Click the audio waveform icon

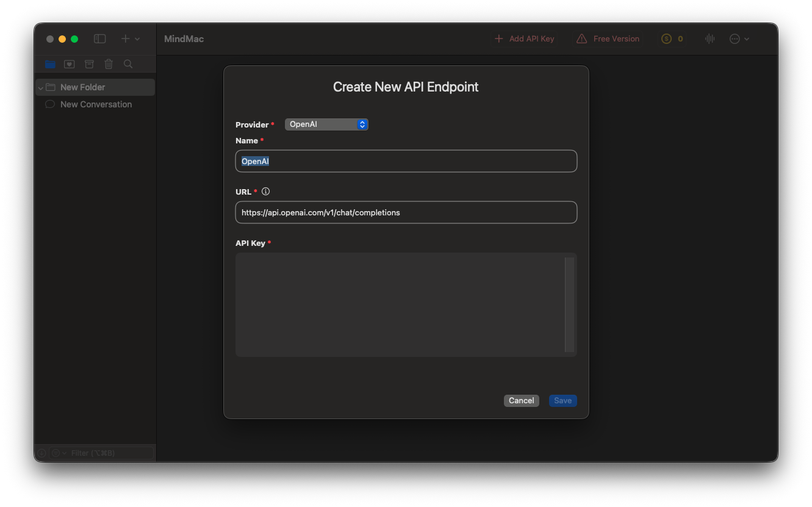point(710,39)
